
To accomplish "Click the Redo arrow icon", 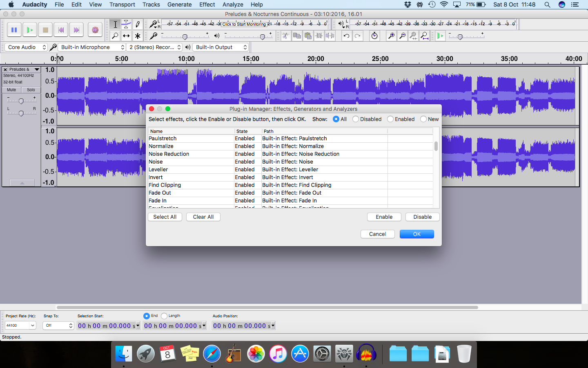I will pyautogui.click(x=357, y=36).
